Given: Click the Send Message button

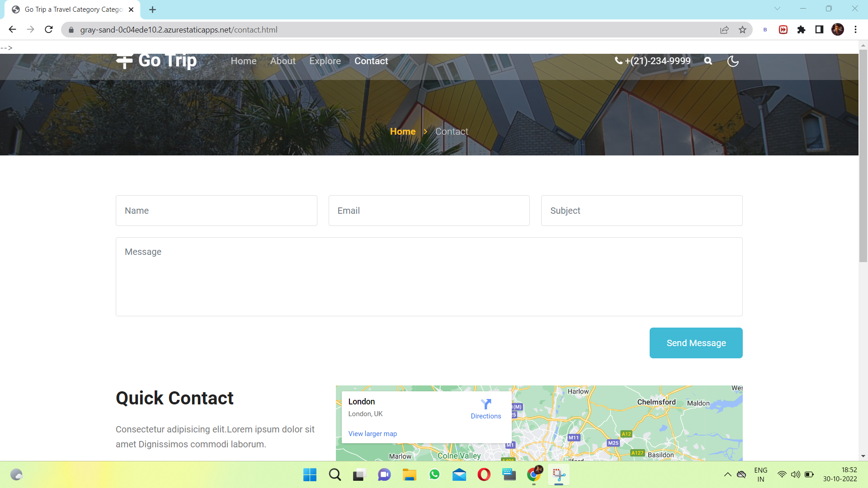Looking at the screenshot, I should (x=696, y=343).
